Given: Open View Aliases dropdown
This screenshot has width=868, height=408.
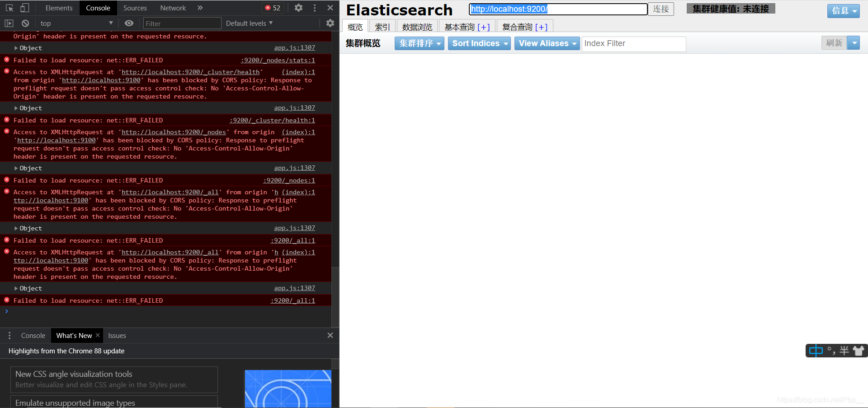Looking at the screenshot, I should (547, 43).
